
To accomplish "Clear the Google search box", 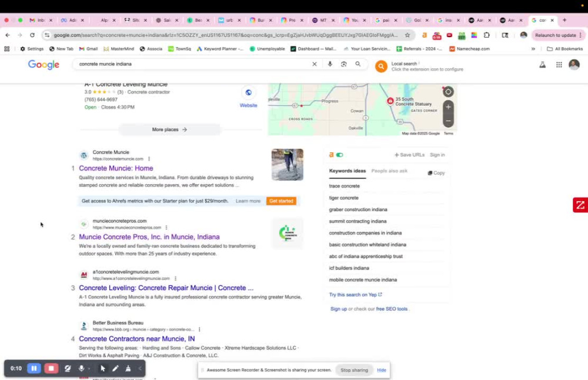I will 314,64.
